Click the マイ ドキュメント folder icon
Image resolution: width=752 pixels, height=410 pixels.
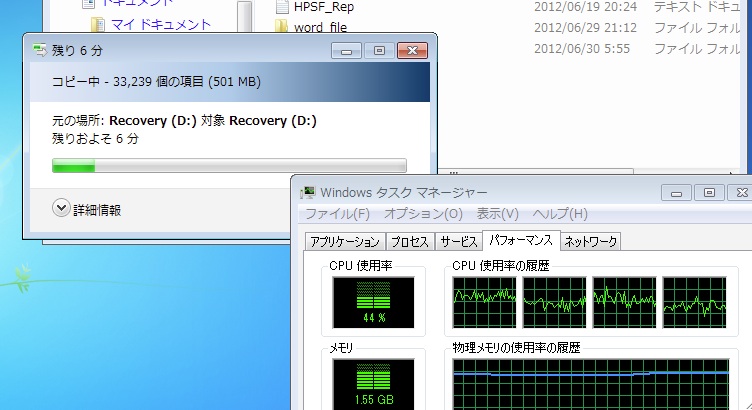pyautogui.click(x=98, y=24)
